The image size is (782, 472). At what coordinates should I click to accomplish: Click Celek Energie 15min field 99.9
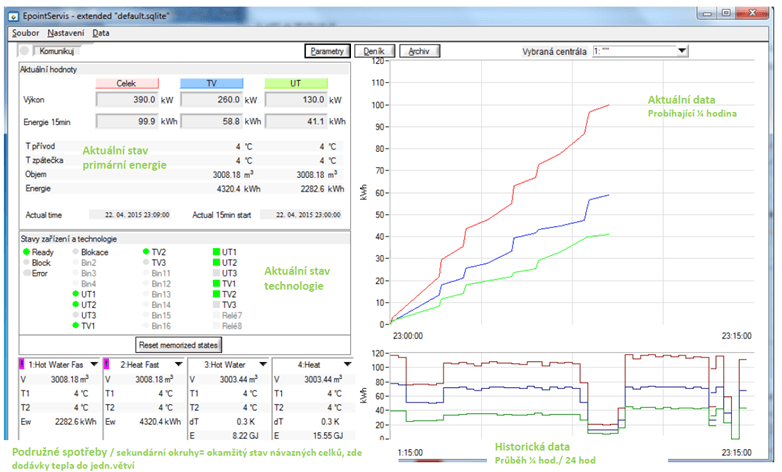tap(127, 121)
